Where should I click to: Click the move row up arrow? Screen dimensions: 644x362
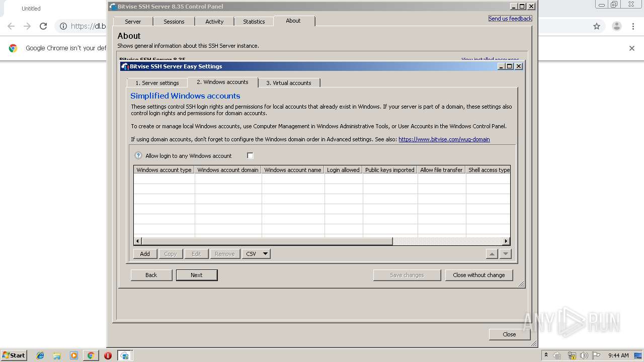click(x=492, y=254)
